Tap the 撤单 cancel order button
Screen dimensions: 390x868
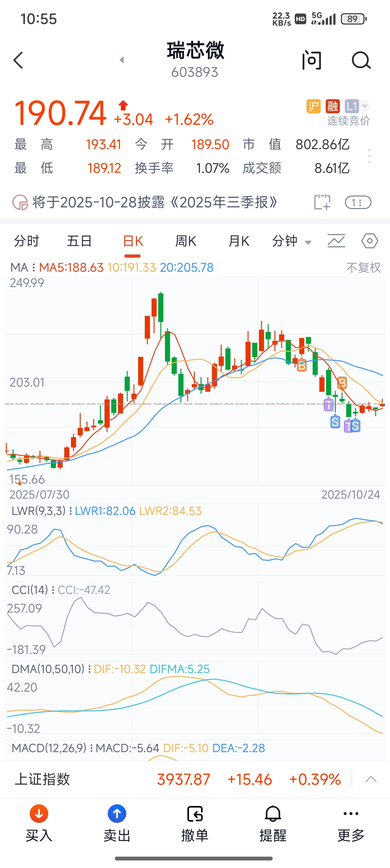click(x=195, y=824)
